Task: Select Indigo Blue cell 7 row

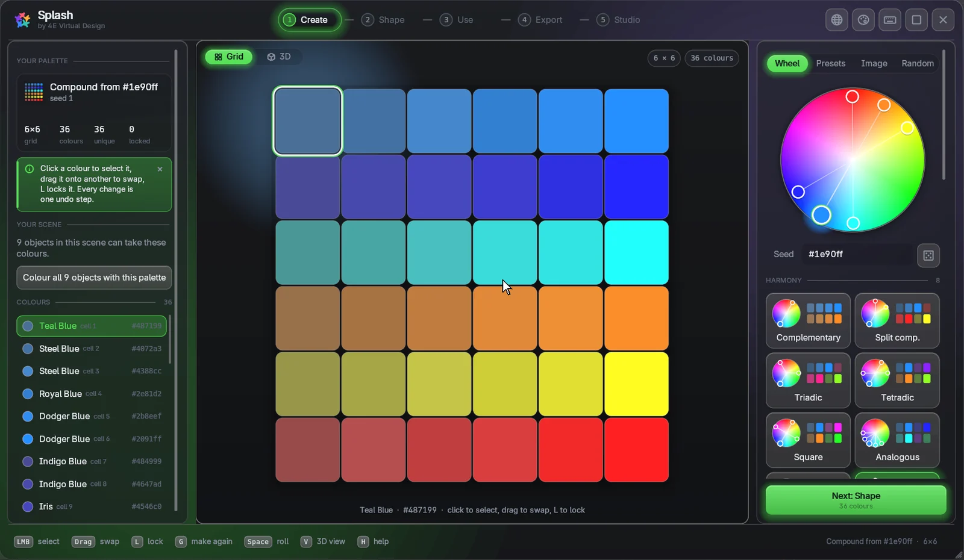Action: [x=92, y=461]
